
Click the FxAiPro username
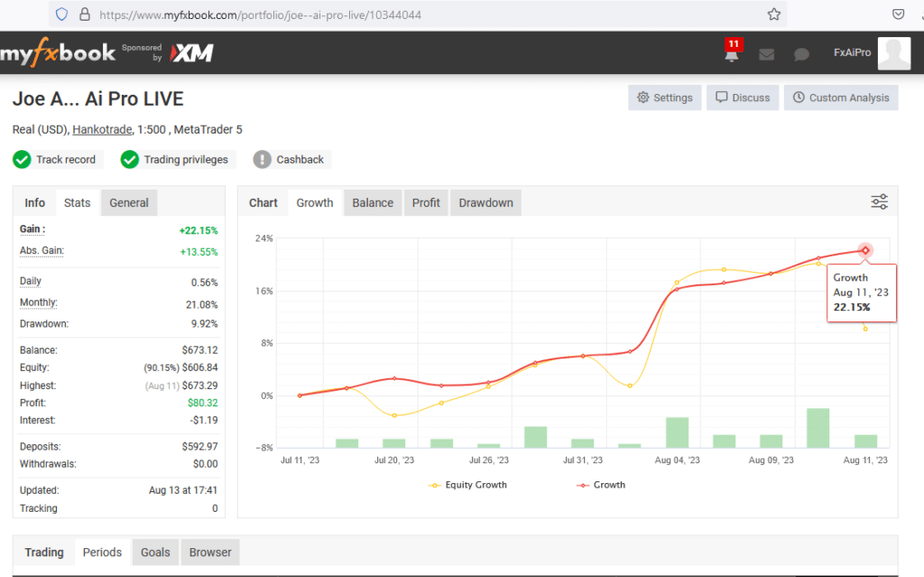click(x=852, y=52)
